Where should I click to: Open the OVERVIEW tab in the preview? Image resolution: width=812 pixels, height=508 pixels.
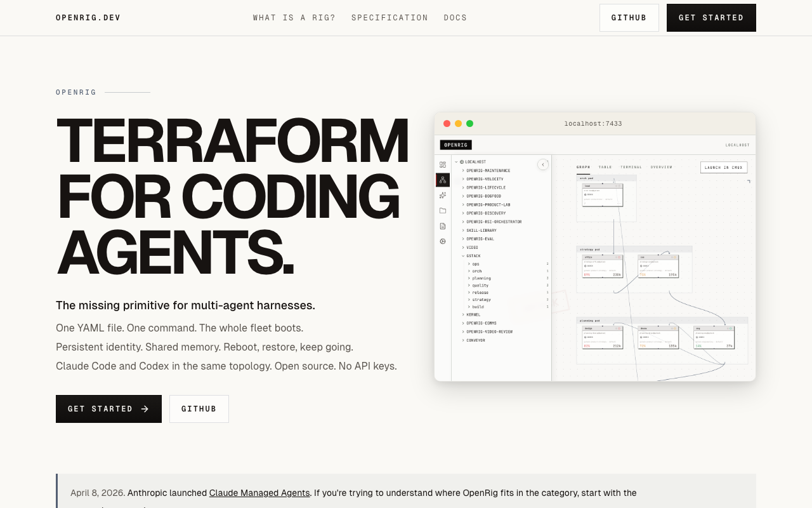pyautogui.click(x=661, y=167)
